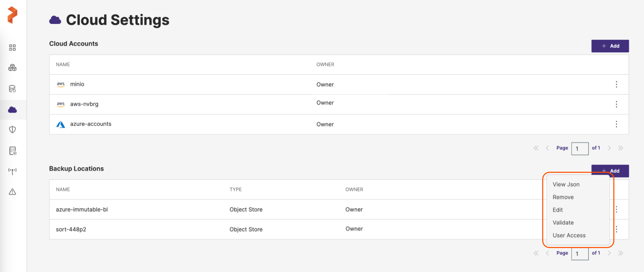This screenshot has height=272, width=644.
Task: Select the cloud settings icon in sidebar
Action: pyautogui.click(x=12, y=110)
